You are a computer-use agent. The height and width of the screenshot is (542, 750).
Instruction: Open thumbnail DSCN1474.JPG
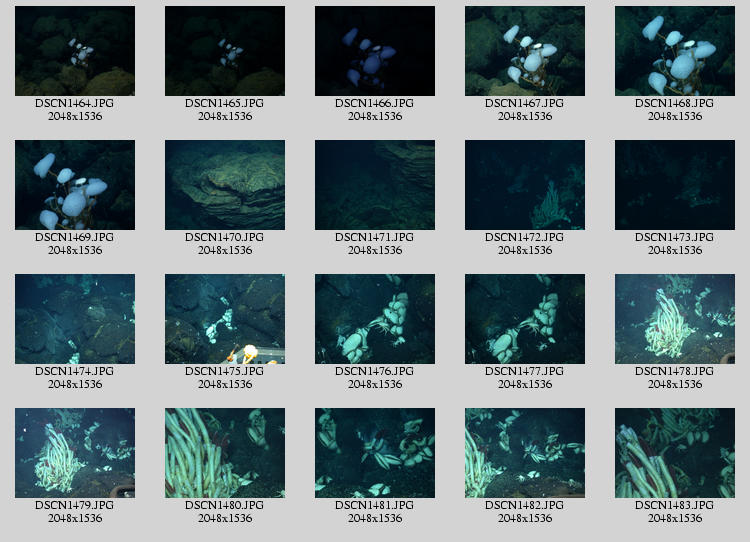click(x=75, y=319)
